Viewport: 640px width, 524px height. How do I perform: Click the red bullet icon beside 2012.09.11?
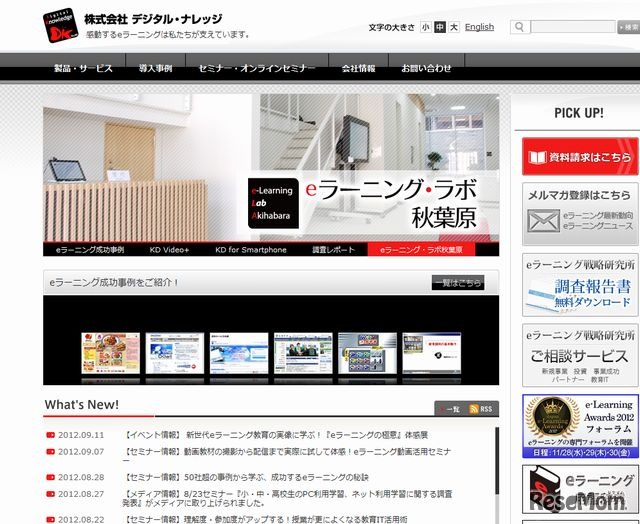(x=51, y=435)
